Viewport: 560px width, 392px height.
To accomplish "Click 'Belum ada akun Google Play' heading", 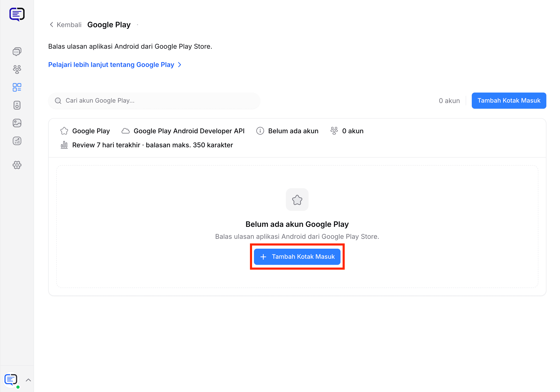I will click(297, 224).
